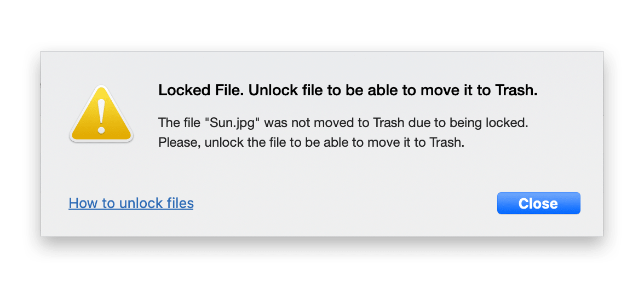Screen dimensions: 644x288
Task: Open the How to unlock files link
Action: pos(131,203)
